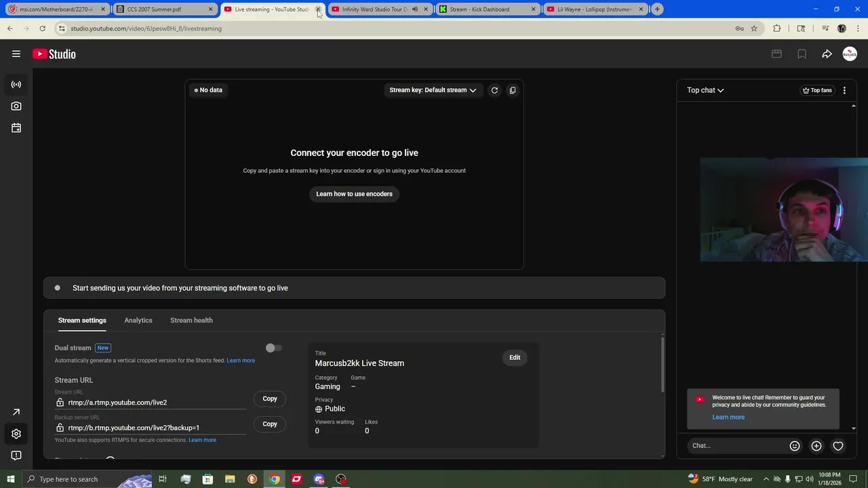Click the Edit stream details button
The image size is (868, 488).
(x=515, y=358)
